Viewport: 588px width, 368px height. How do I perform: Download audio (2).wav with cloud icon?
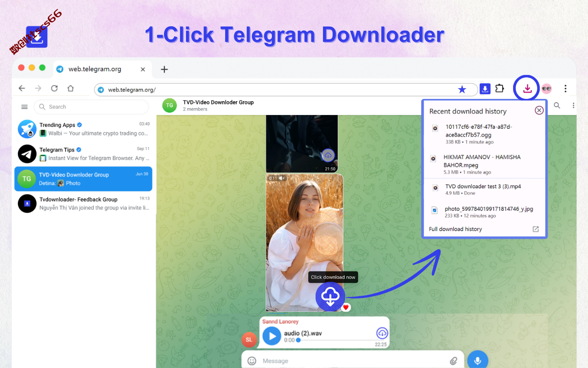[382, 333]
